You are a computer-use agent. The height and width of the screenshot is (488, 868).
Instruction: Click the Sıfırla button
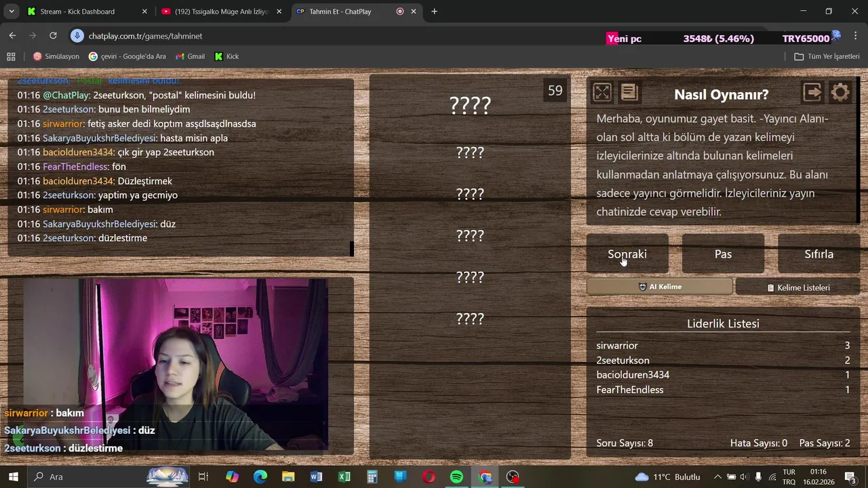pyautogui.click(x=818, y=254)
